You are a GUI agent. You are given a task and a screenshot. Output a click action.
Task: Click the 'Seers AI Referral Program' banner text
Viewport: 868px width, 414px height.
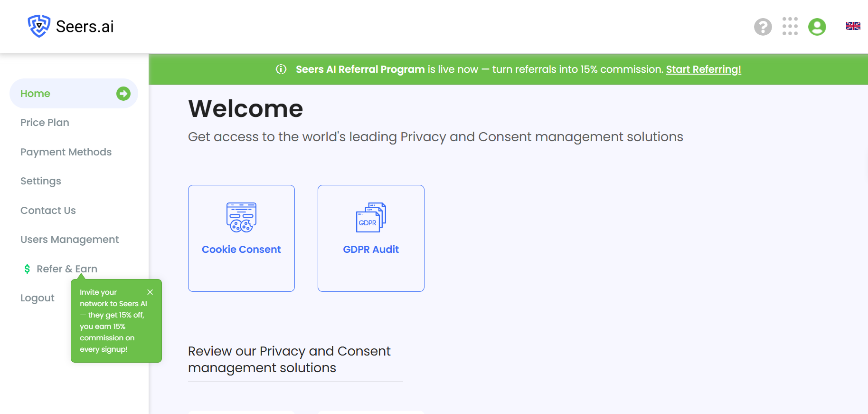(360, 69)
